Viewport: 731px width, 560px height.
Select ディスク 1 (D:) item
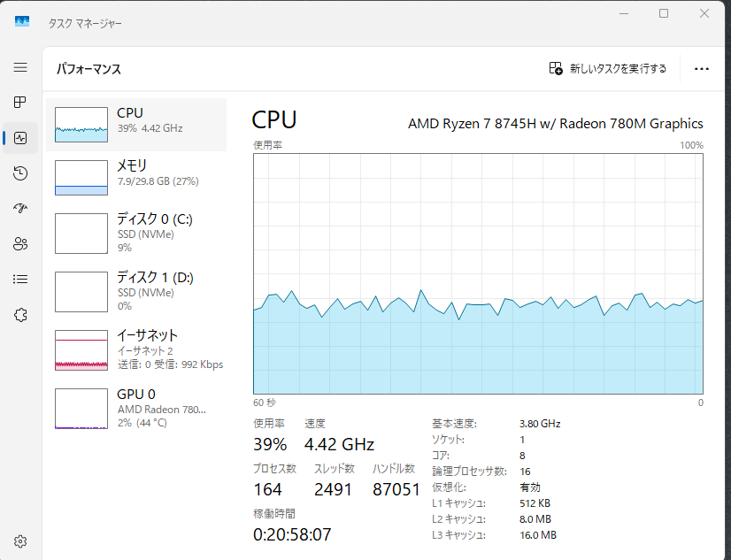136,291
